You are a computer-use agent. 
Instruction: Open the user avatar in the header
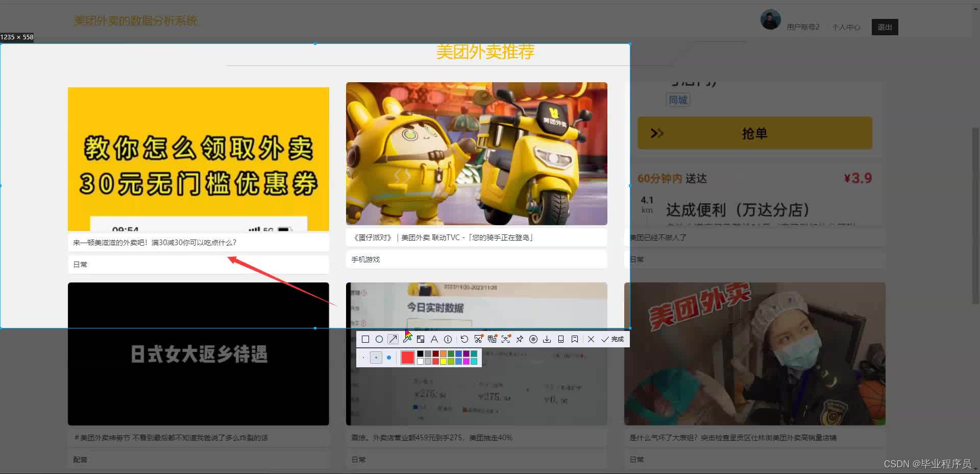(x=770, y=19)
